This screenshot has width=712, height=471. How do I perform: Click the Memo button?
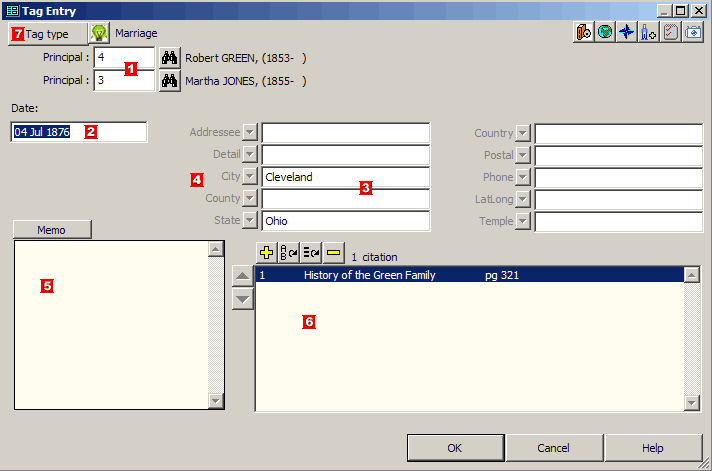[x=52, y=230]
